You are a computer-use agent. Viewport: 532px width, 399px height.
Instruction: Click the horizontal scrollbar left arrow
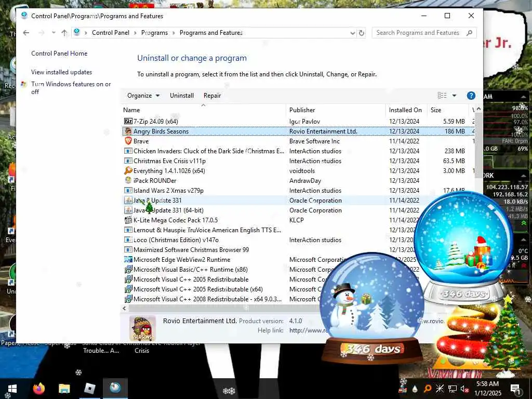(x=124, y=308)
